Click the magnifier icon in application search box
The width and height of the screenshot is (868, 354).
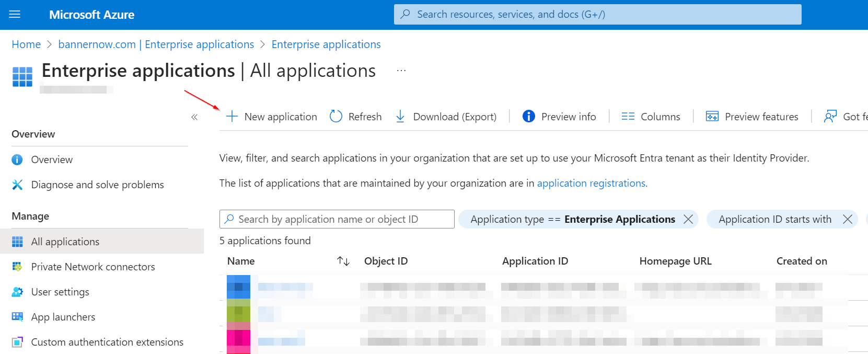[229, 219]
